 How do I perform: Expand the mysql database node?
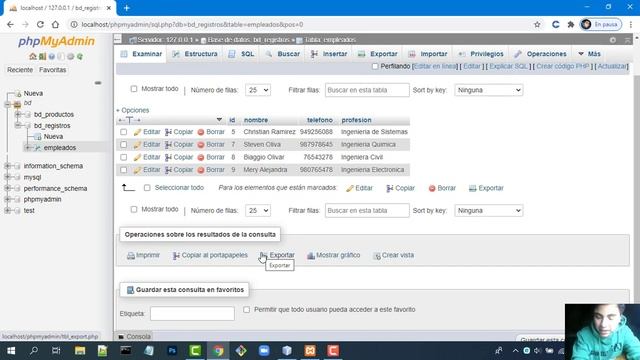[7, 177]
